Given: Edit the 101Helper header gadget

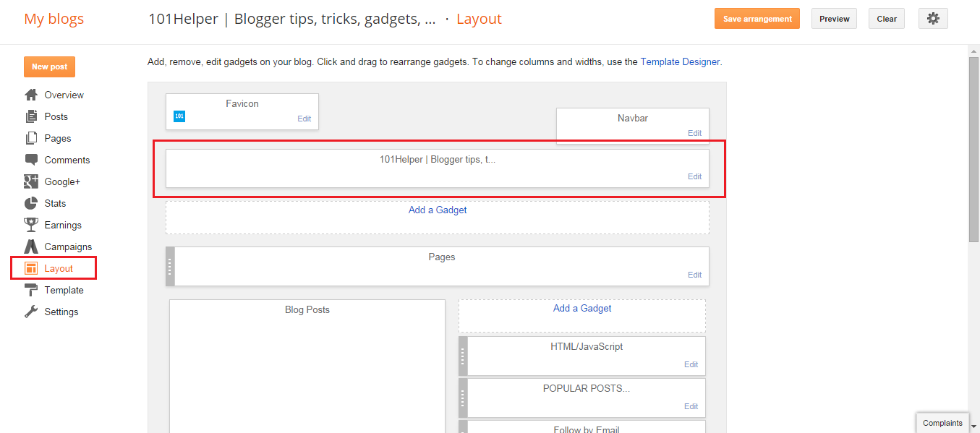Looking at the screenshot, I should 695,176.
